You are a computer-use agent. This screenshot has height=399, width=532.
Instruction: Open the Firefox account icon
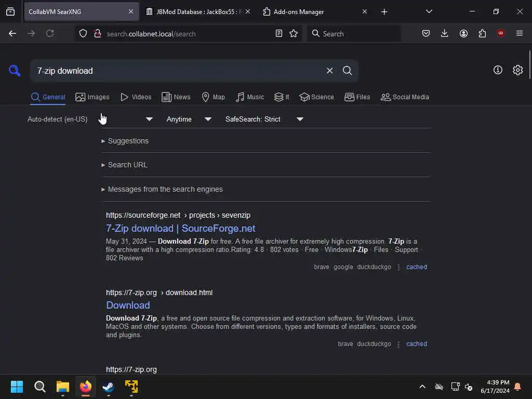(463, 33)
